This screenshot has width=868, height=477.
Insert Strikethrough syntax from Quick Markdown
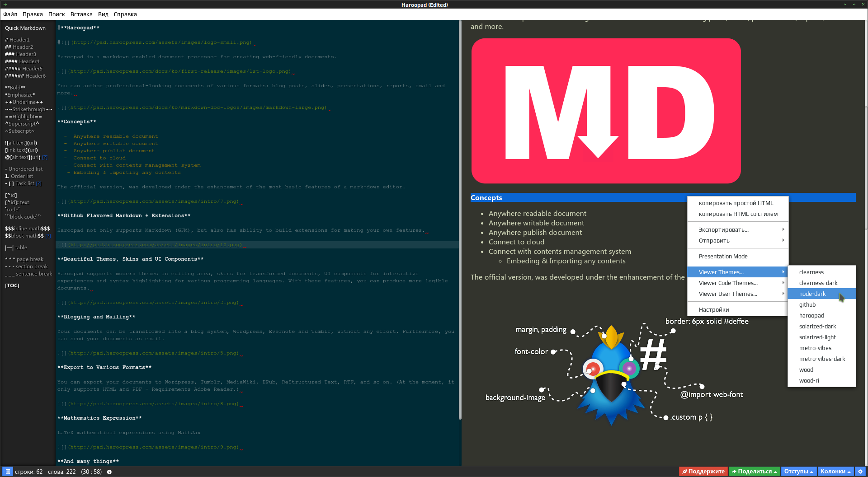29,109
